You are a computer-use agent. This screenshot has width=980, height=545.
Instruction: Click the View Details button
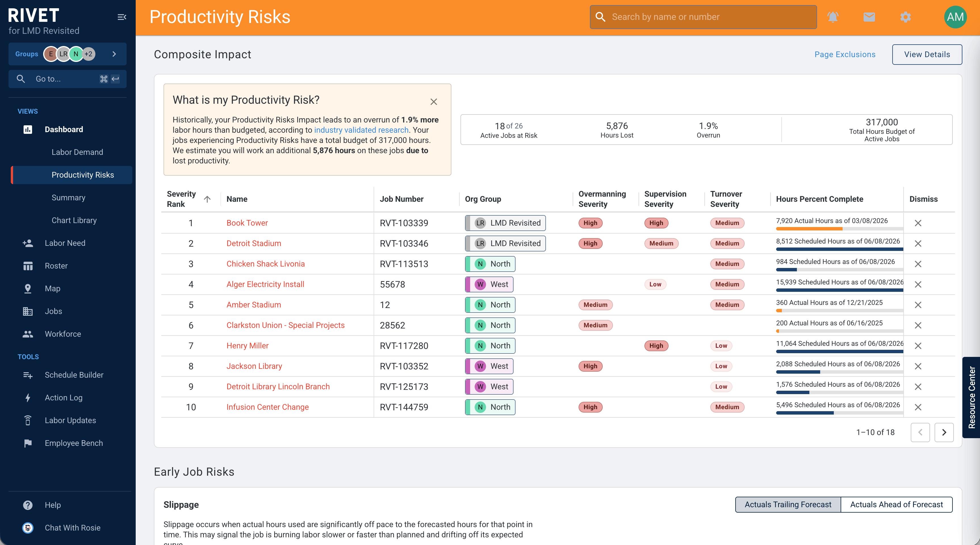[x=927, y=55]
